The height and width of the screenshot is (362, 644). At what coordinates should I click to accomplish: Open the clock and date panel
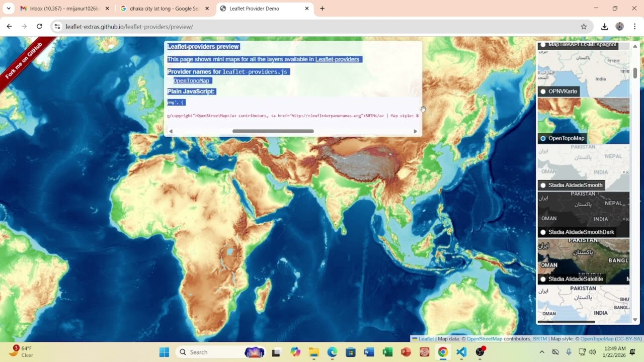(x=614, y=352)
